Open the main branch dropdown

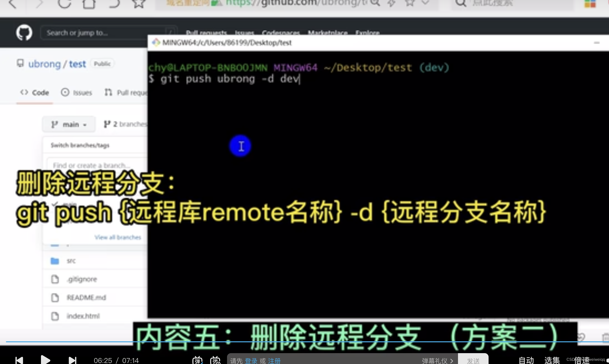click(x=69, y=124)
